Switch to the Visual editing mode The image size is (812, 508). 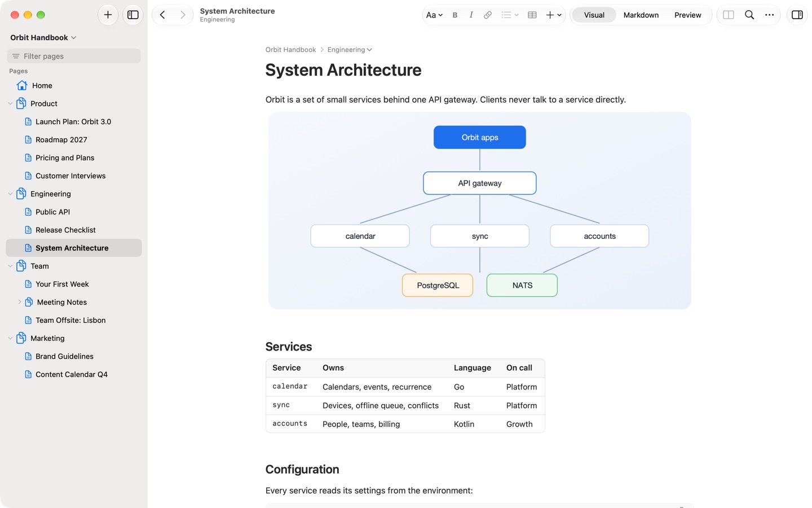(594, 15)
